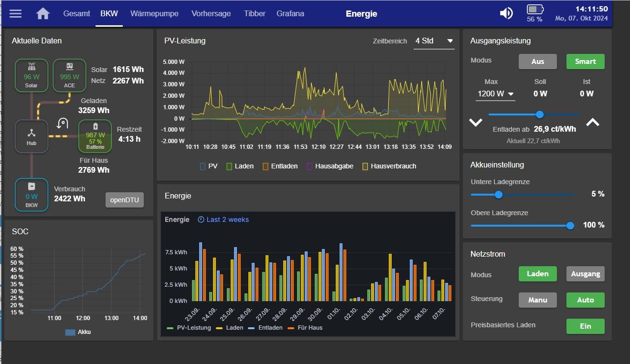Toggle the speaker volume icon
The width and height of the screenshot is (630, 364).
(506, 13)
